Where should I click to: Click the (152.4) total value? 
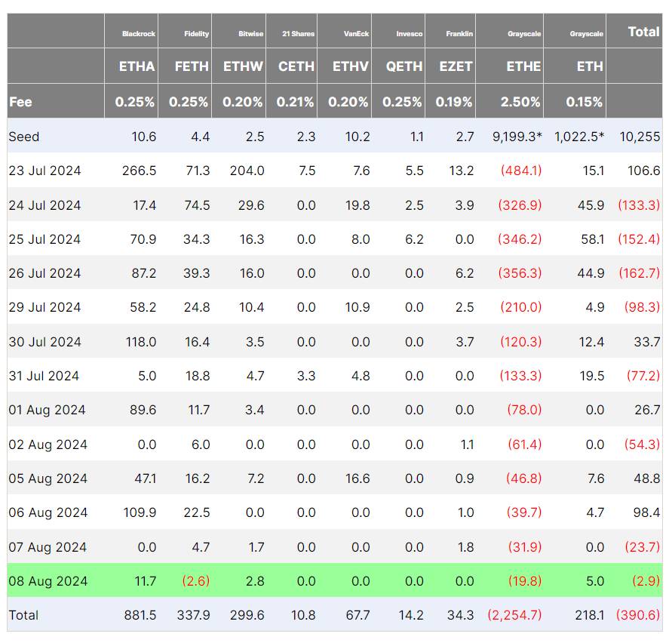(x=639, y=239)
